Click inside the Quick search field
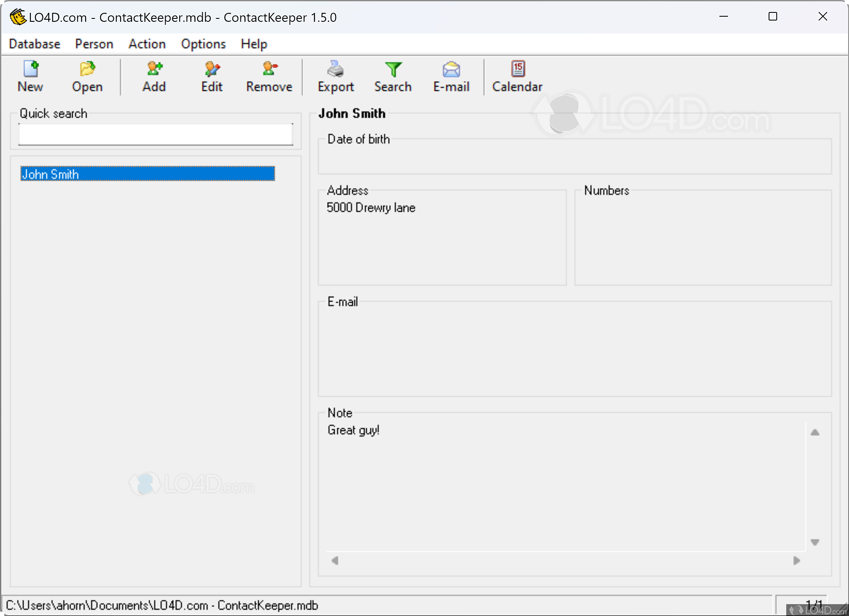Viewport: 849px width, 616px height. 155,133
